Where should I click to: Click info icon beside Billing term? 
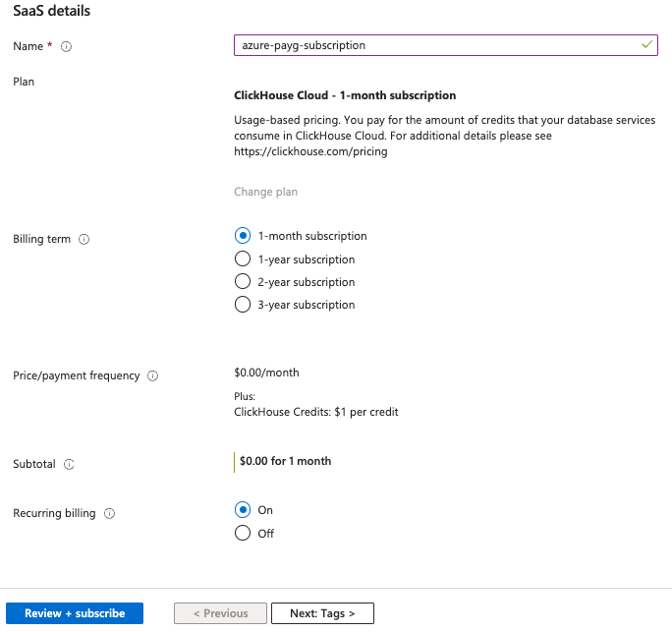[84, 239]
